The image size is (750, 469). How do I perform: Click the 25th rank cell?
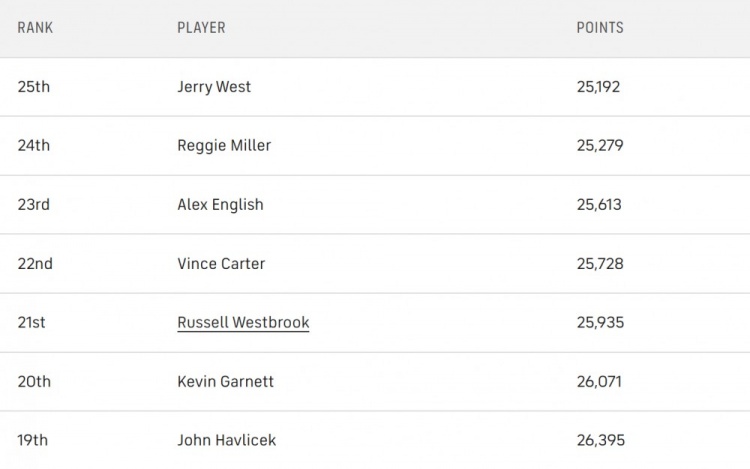[34, 87]
